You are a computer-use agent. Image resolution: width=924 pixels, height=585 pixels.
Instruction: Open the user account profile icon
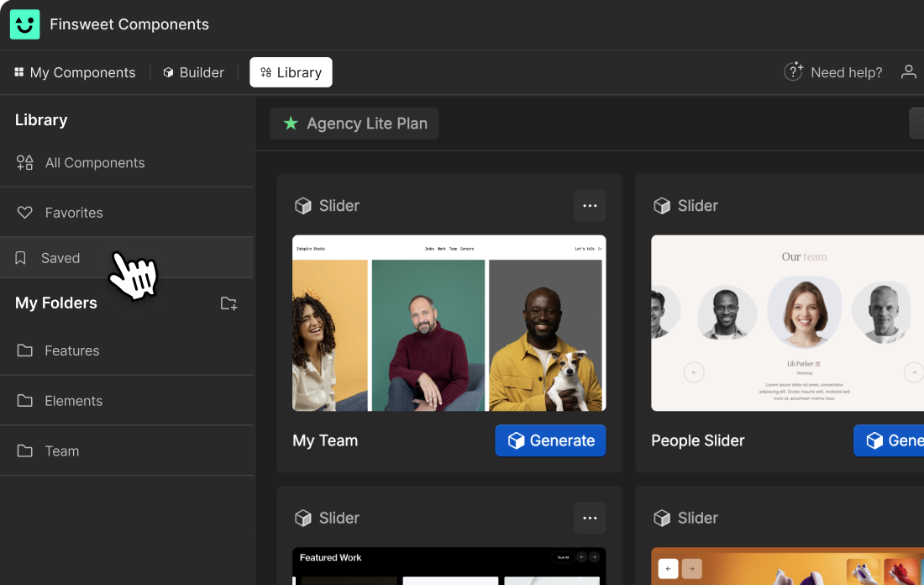coord(909,72)
